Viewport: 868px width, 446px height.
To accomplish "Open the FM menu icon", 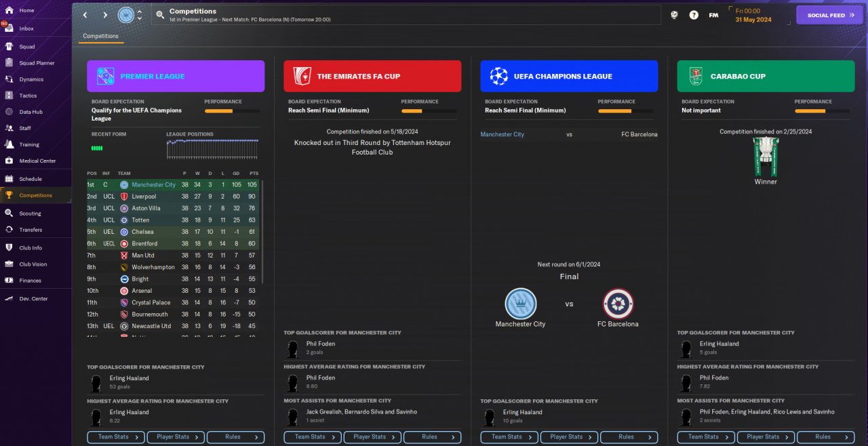I will click(713, 15).
